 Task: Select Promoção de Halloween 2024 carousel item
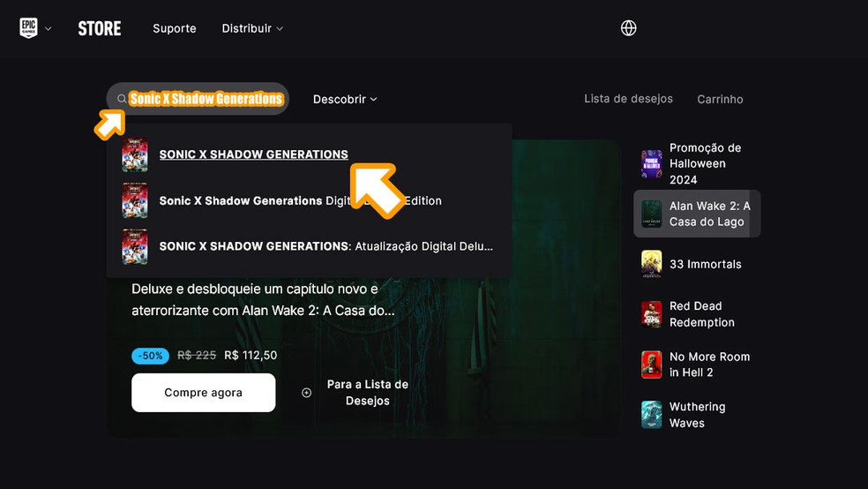(x=697, y=164)
